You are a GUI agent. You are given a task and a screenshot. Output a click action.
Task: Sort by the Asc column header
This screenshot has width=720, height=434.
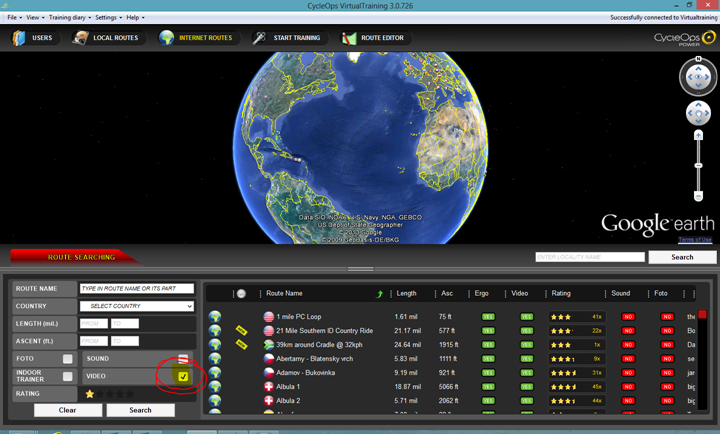pos(447,293)
